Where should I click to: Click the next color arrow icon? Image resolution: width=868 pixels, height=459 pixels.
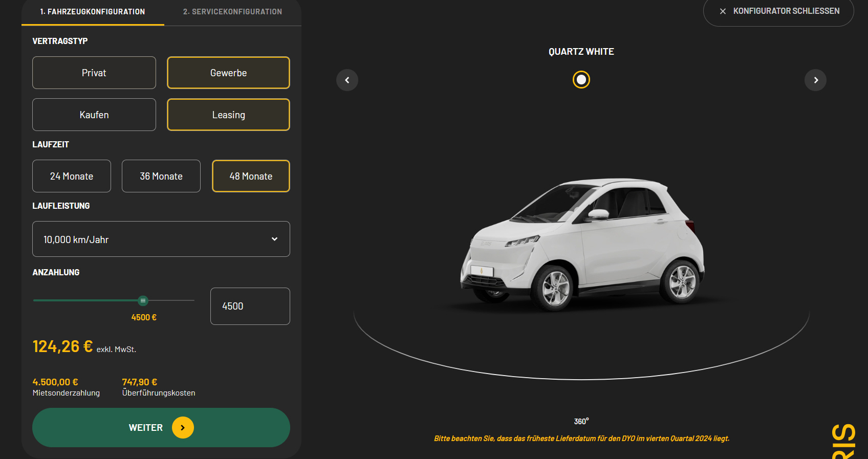815,80
